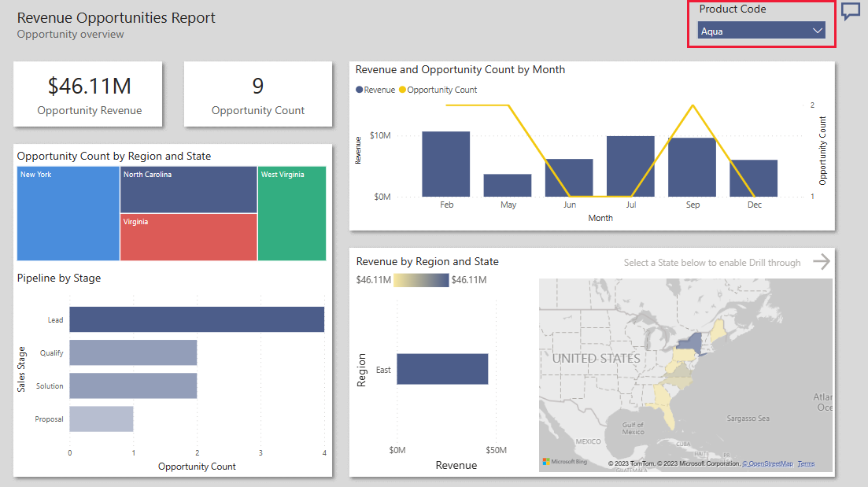868x487 pixels.
Task: Click the Opportunity Revenue KPI card
Action: (87, 94)
